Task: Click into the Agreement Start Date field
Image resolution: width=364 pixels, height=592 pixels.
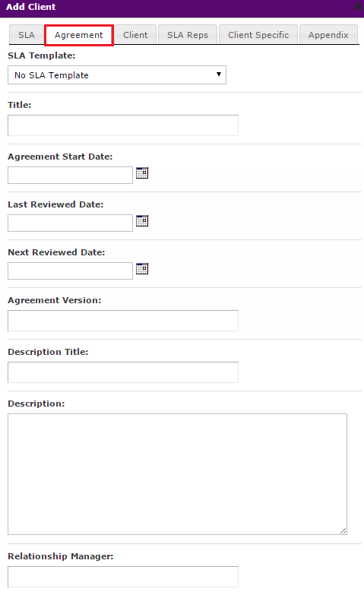Action: click(70, 176)
